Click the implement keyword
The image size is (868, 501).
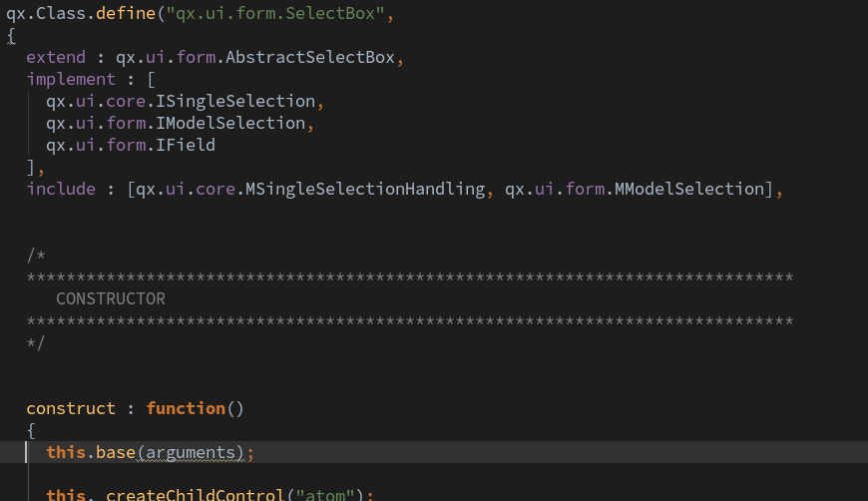click(71, 79)
